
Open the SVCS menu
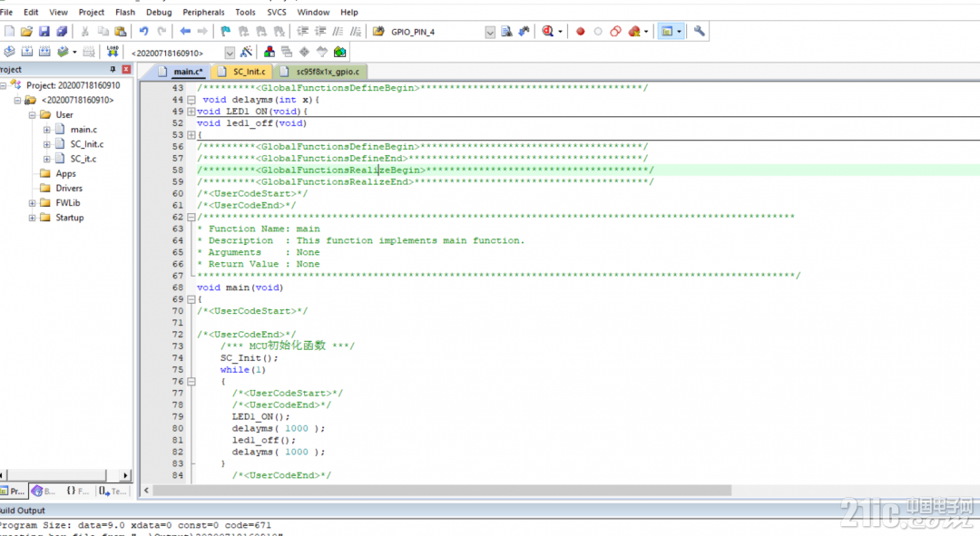pos(276,12)
